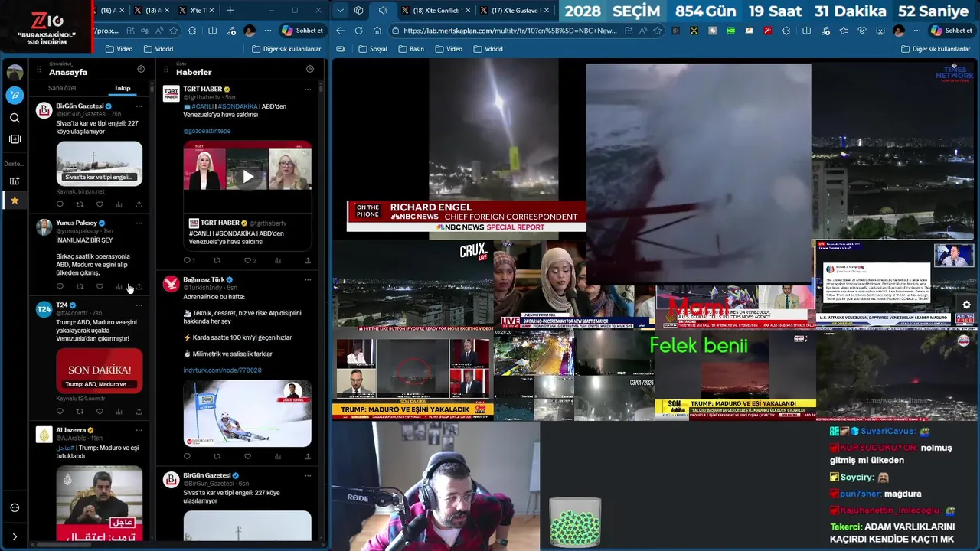Open the profile avatar in left browser
Screen dimensions: 980x551
coord(250,31)
